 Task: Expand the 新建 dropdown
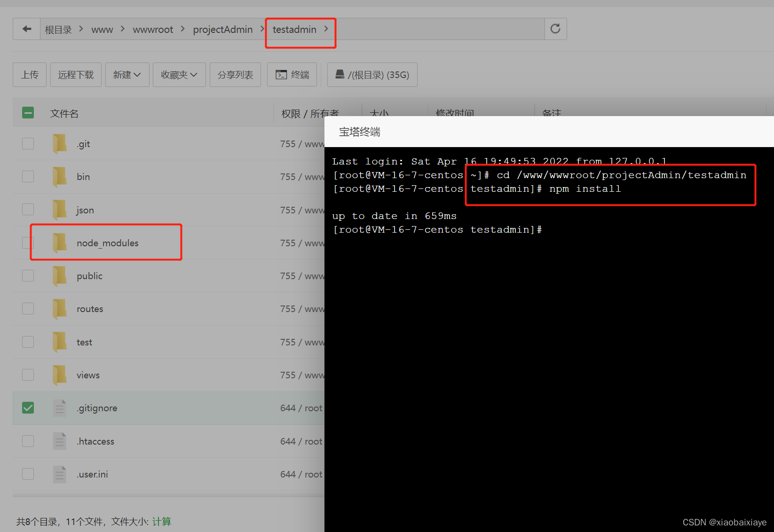click(x=127, y=75)
